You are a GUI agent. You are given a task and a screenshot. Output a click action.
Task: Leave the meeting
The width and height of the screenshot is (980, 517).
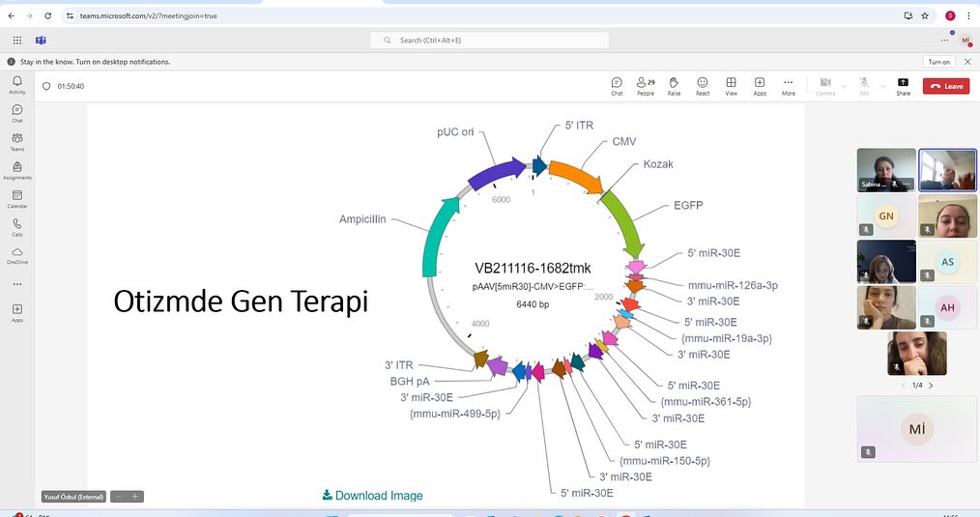(946, 86)
